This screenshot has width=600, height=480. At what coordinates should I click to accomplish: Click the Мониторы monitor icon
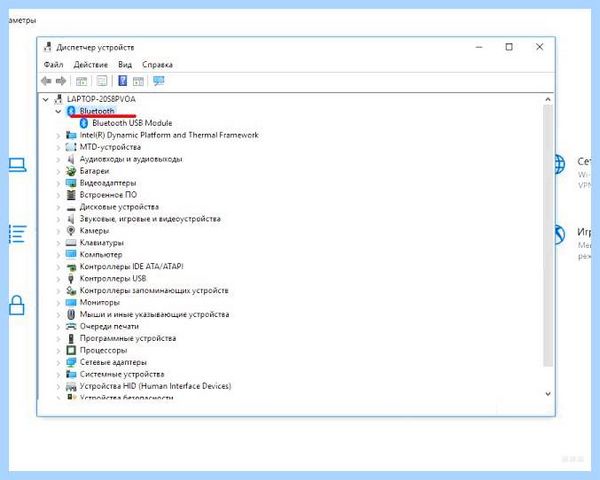point(71,302)
